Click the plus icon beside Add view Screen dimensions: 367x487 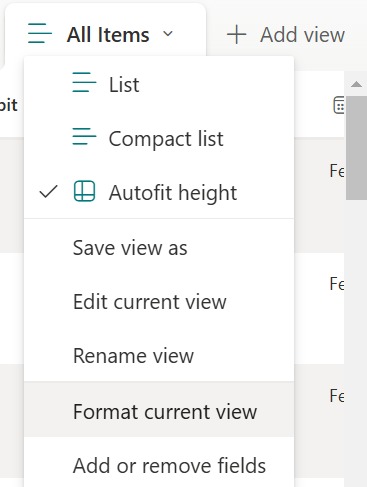click(x=236, y=34)
